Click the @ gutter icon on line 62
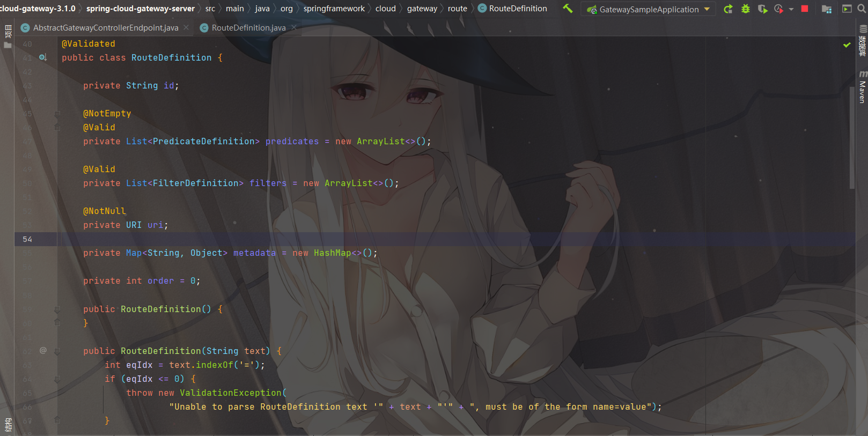The height and width of the screenshot is (436, 868). (43, 350)
